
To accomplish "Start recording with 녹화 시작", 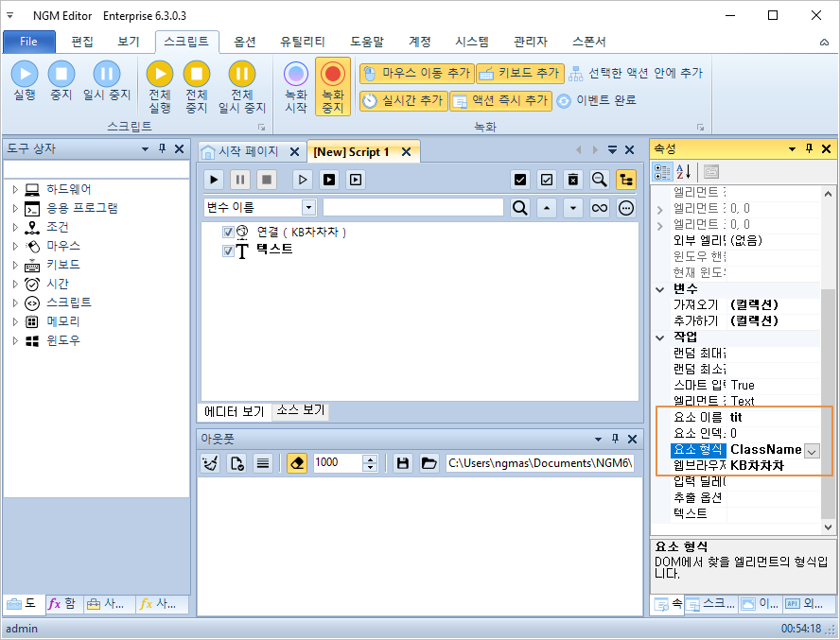I will tap(296, 87).
